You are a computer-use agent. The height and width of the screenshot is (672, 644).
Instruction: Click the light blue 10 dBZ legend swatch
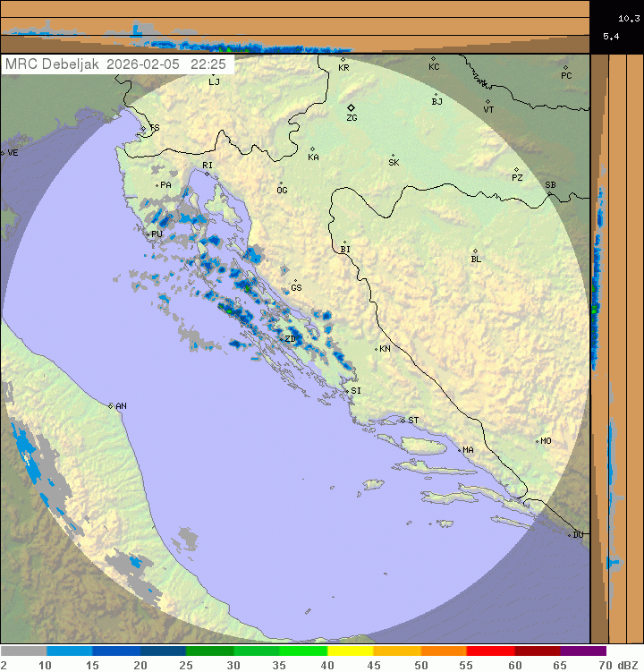pos(70,651)
